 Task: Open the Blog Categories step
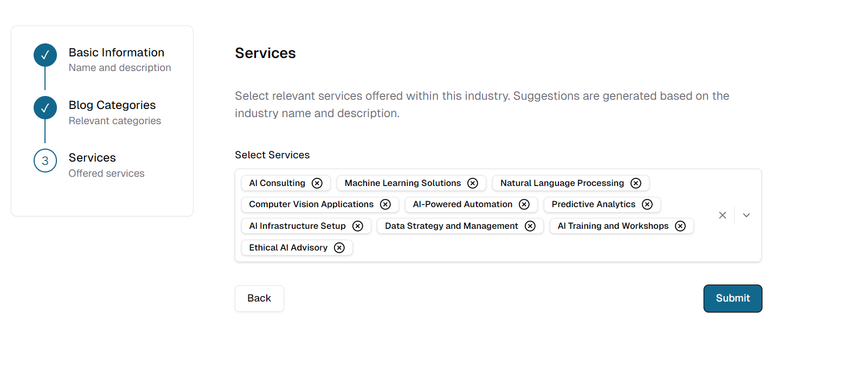pyautogui.click(x=112, y=105)
